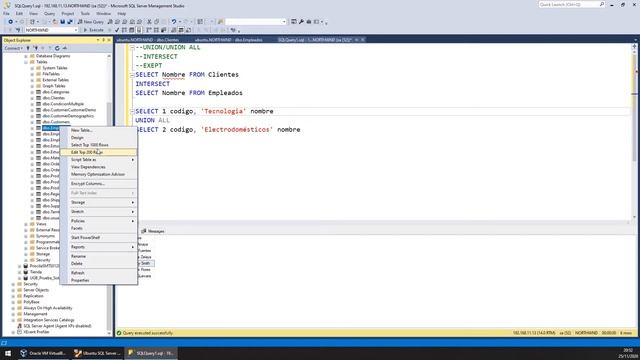Select dbo.CustomerDemographics table in tree

[68, 116]
